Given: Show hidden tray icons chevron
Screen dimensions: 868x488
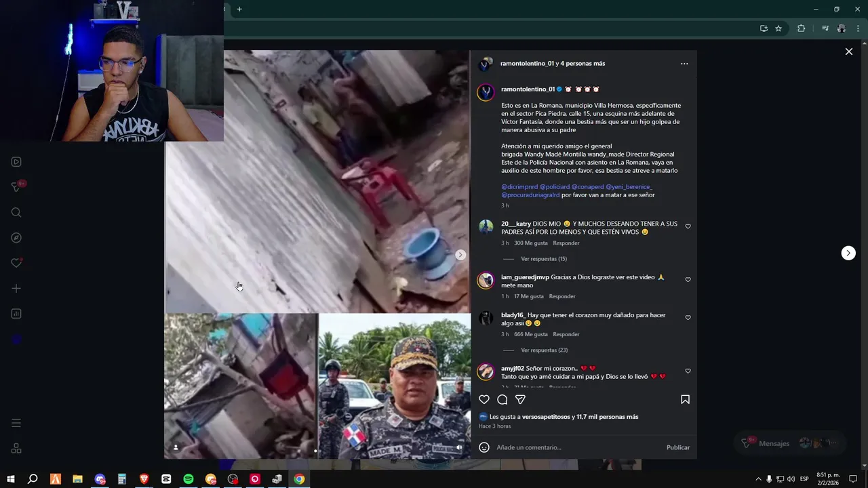Looking at the screenshot, I should tap(758, 479).
